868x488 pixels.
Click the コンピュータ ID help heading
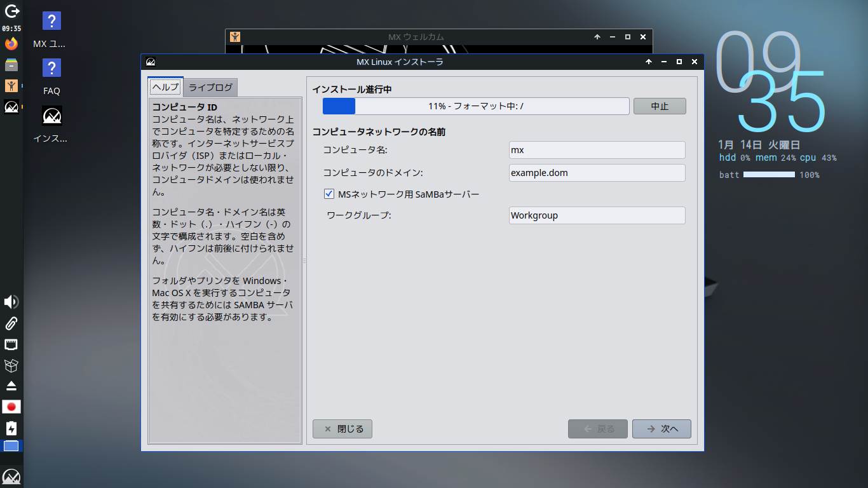coord(185,107)
